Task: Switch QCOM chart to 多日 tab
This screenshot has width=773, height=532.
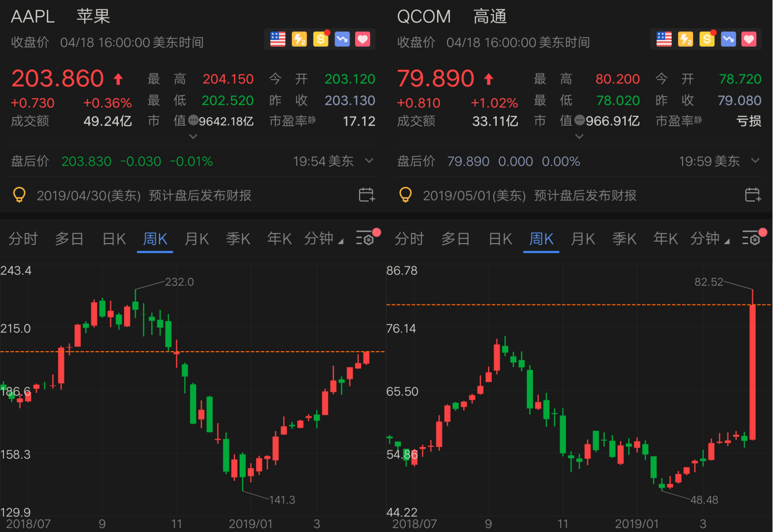Action: point(456,239)
